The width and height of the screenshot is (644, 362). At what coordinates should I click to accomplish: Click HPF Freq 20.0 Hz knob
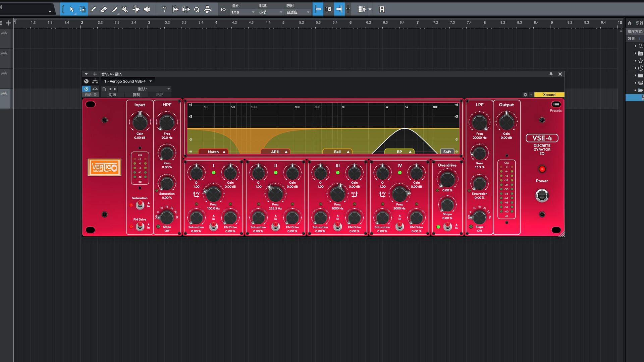coord(167,122)
